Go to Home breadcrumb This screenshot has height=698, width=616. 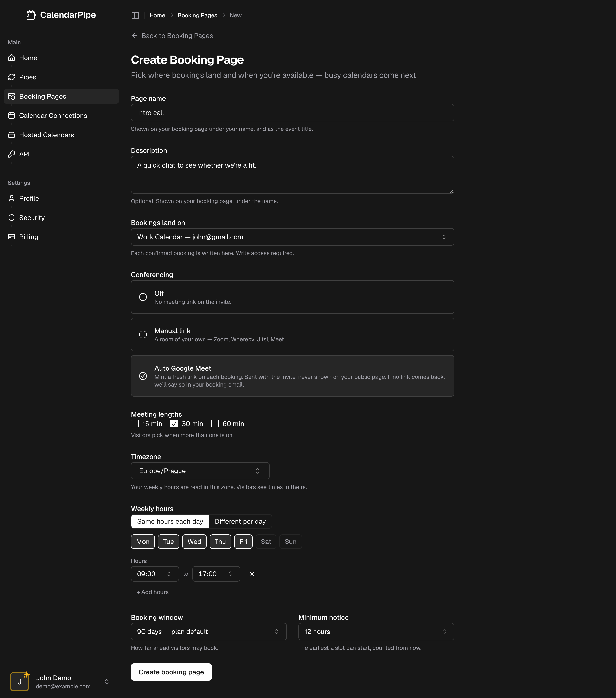[x=157, y=15]
